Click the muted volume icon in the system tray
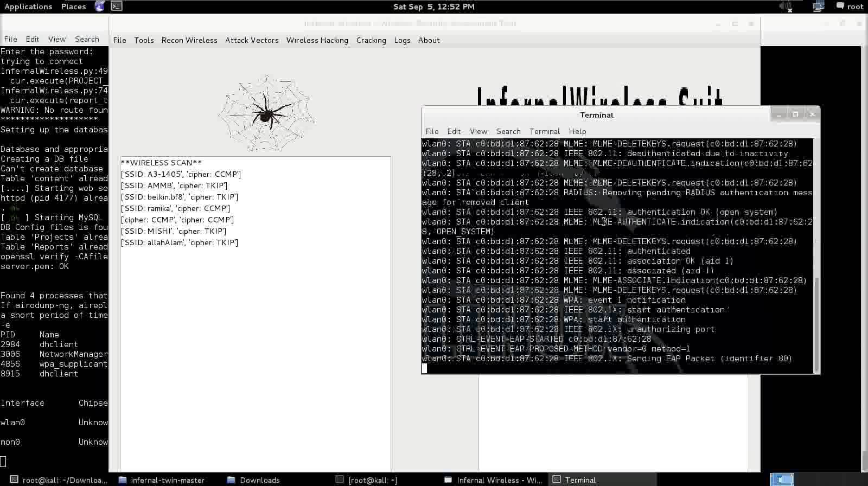Image resolution: width=868 pixels, height=486 pixels. pyautogui.click(x=786, y=7)
